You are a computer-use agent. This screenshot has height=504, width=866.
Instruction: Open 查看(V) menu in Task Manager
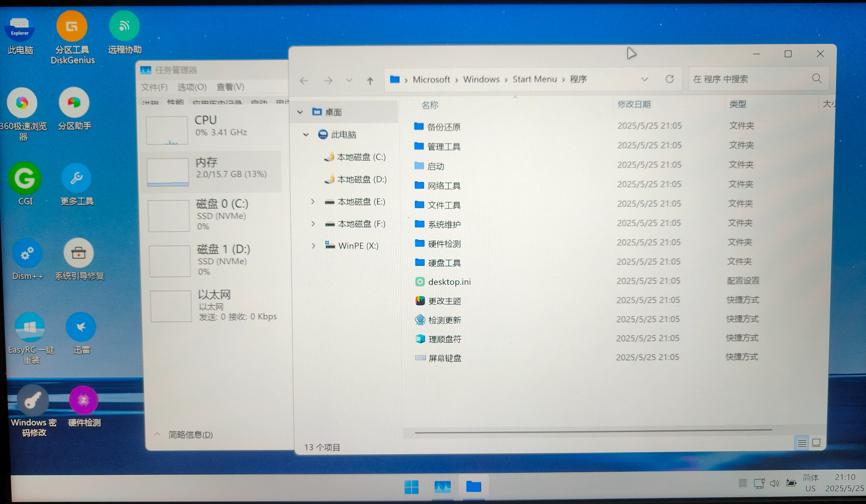click(230, 87)
